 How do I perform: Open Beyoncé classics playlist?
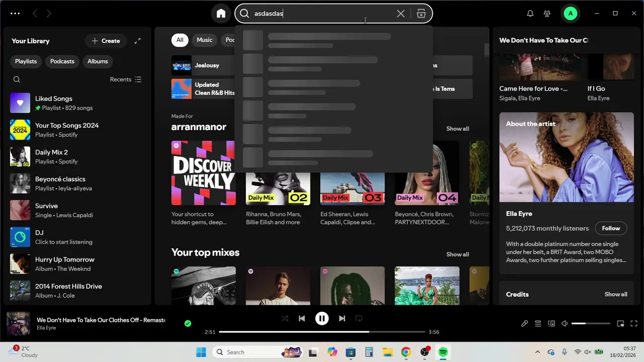coord(77,184)
